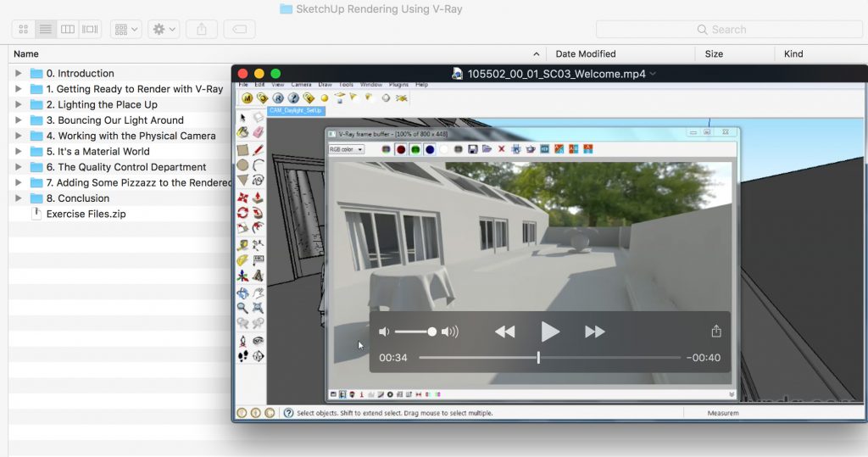Click the video player share icon
The height and width of the screenshot is (457, 868).
(716, 332)
